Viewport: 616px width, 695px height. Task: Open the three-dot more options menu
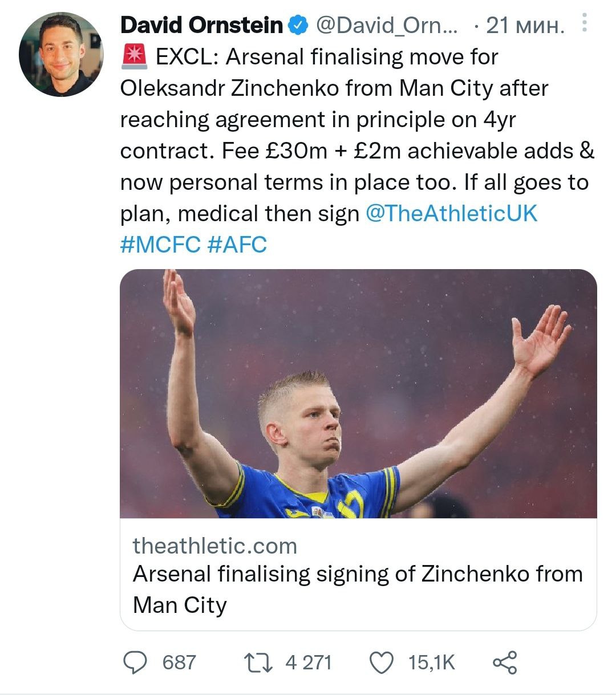[584, 23]
